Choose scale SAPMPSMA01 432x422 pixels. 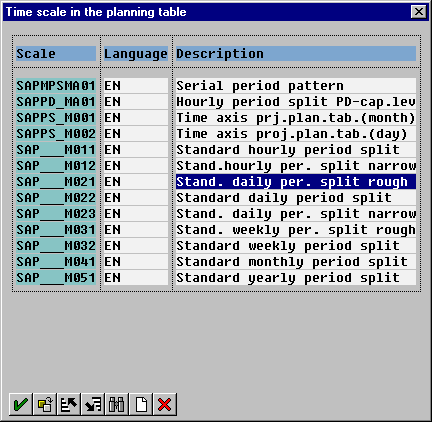click(56, 86)
